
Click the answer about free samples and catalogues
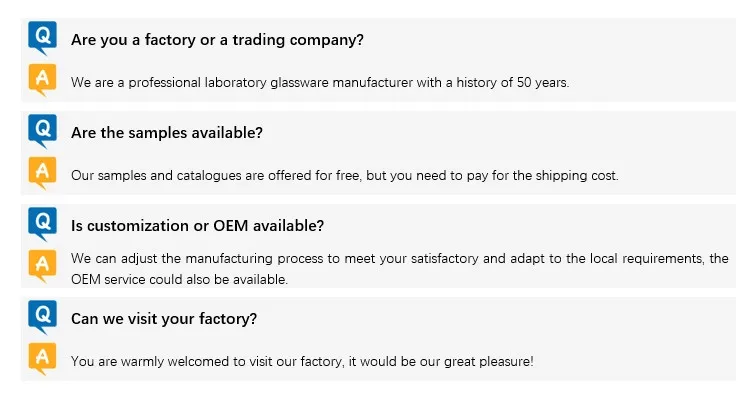coord(345,176)
